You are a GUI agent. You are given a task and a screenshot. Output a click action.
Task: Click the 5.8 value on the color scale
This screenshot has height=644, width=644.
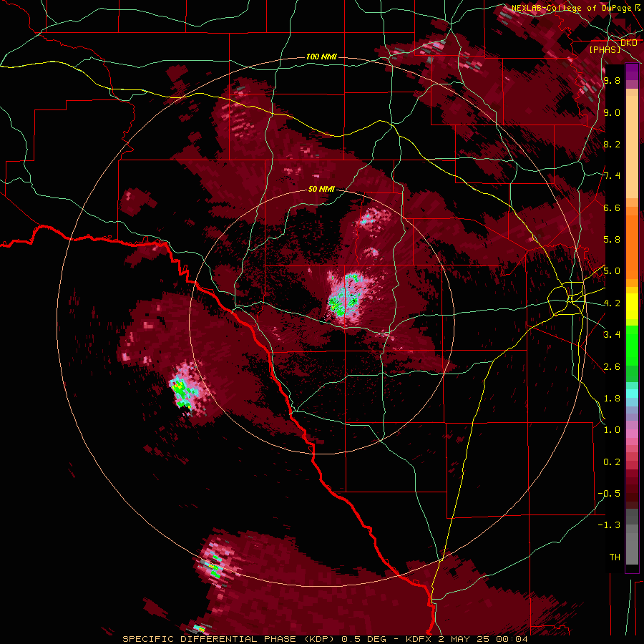coord(612,240)
